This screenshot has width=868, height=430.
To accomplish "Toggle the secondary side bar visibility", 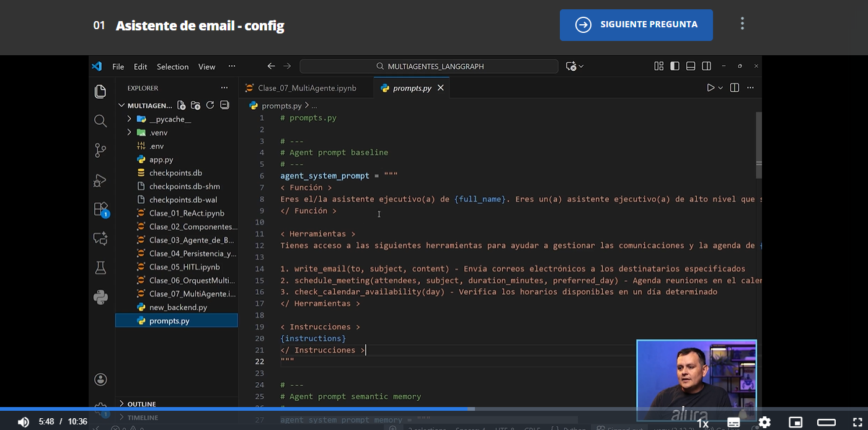I will coord(707,66).
